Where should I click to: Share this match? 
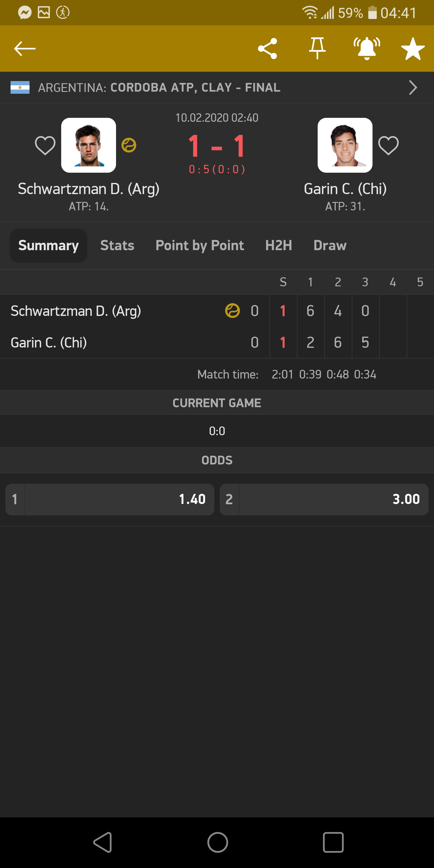coord(268,49)
